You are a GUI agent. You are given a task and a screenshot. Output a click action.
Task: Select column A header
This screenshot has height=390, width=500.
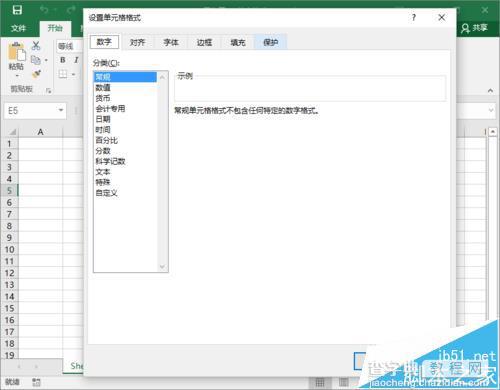pyautogui.click(x=40, y=132)
